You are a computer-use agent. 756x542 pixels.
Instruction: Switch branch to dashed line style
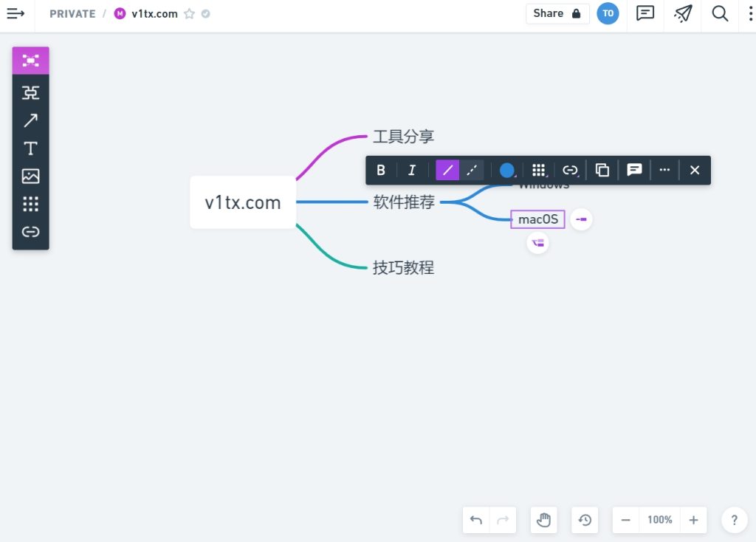point(472,171)
